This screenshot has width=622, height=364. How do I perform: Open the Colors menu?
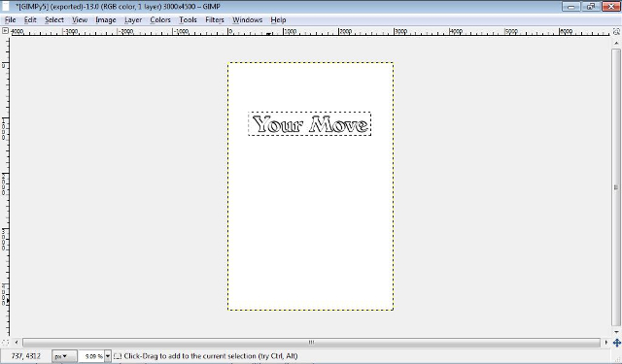click(160, 19)
